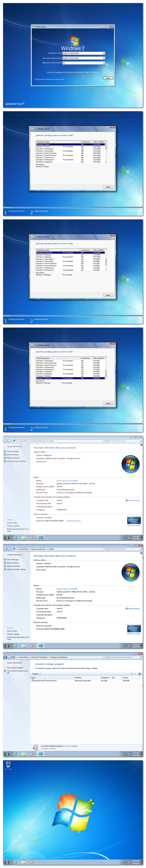146x868 pixels.
Task: Open Advanced system settings in the Ultimate system window
Action: 16,569
